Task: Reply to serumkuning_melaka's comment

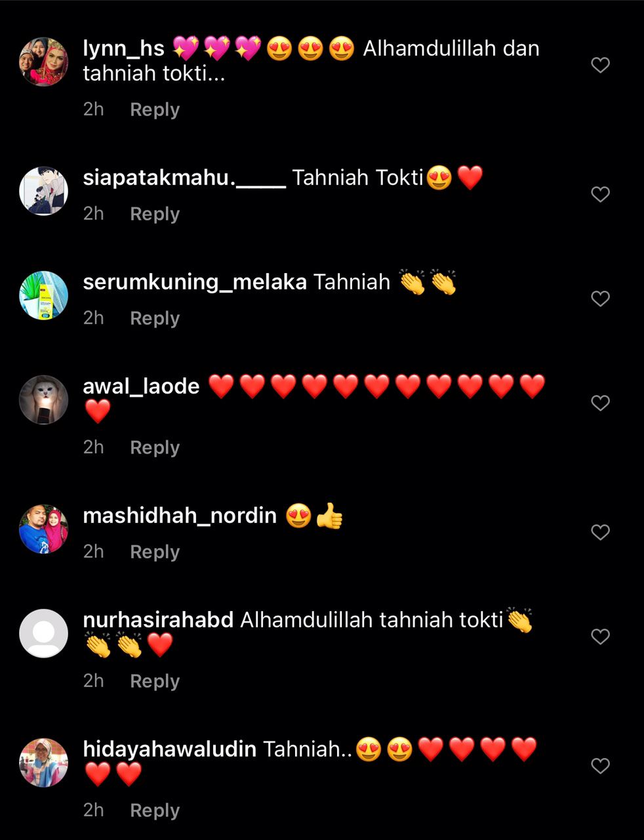Action: click(x=155, y=318)
